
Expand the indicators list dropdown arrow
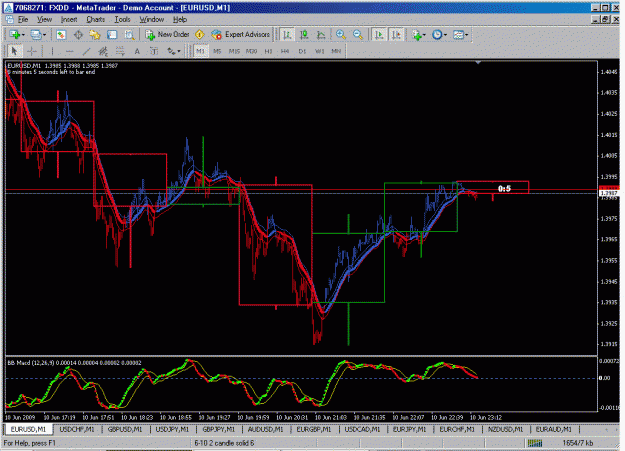pos(424,35)
